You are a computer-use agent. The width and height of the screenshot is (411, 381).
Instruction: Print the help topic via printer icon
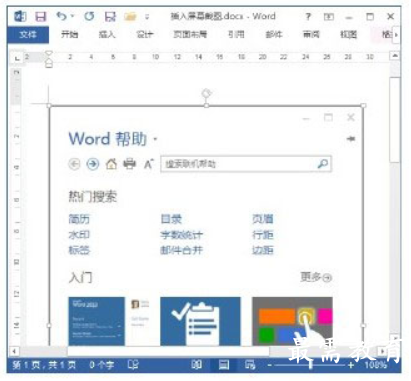pos(130,164)
